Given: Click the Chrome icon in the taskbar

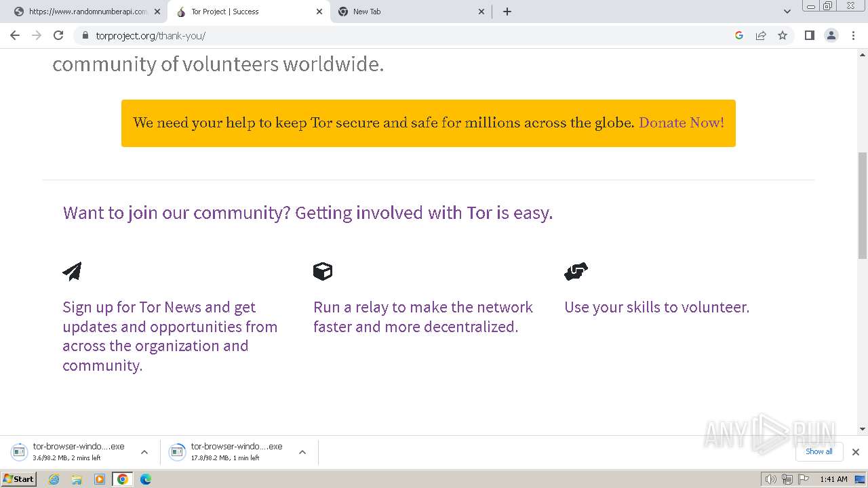Looking at the screenshot, I should (123, 479).
